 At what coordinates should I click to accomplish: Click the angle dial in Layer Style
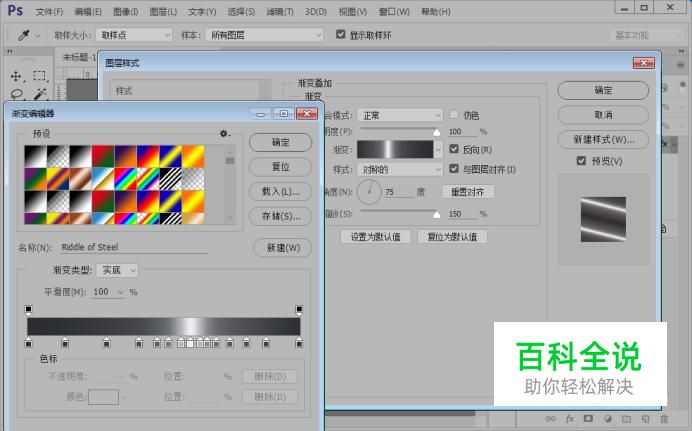tap(369, 191)
